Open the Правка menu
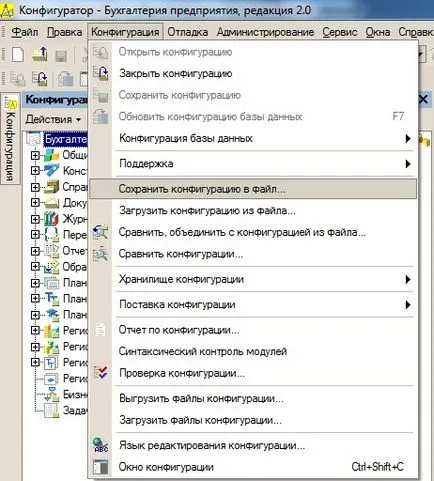This screenshot has height=481, width=434. click(64, 32)
